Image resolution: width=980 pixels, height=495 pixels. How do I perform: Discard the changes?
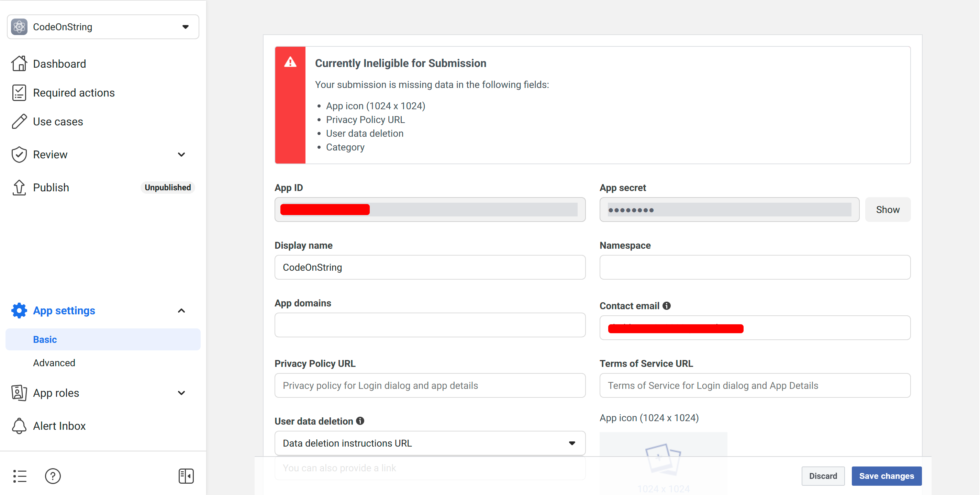click(823, 476)
